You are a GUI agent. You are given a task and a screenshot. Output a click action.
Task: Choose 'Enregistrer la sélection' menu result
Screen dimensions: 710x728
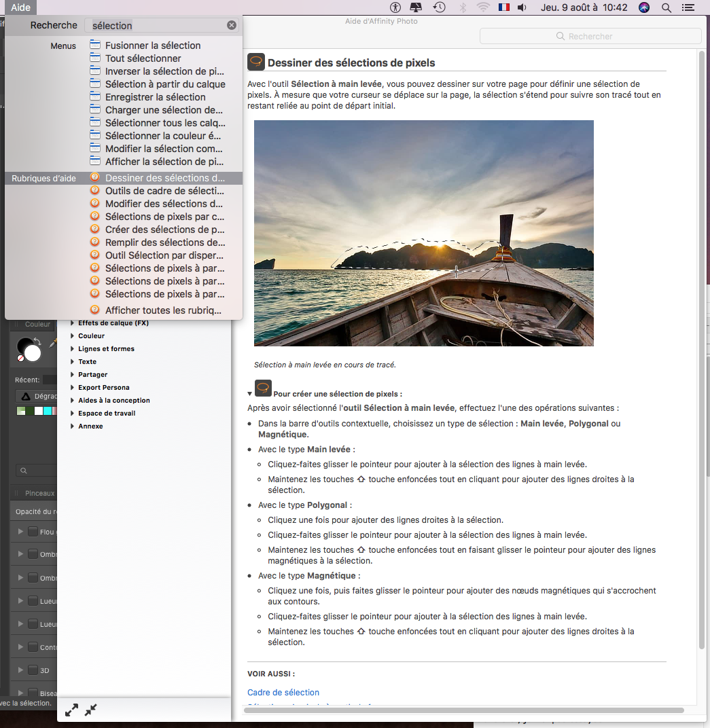click(155, 97)
